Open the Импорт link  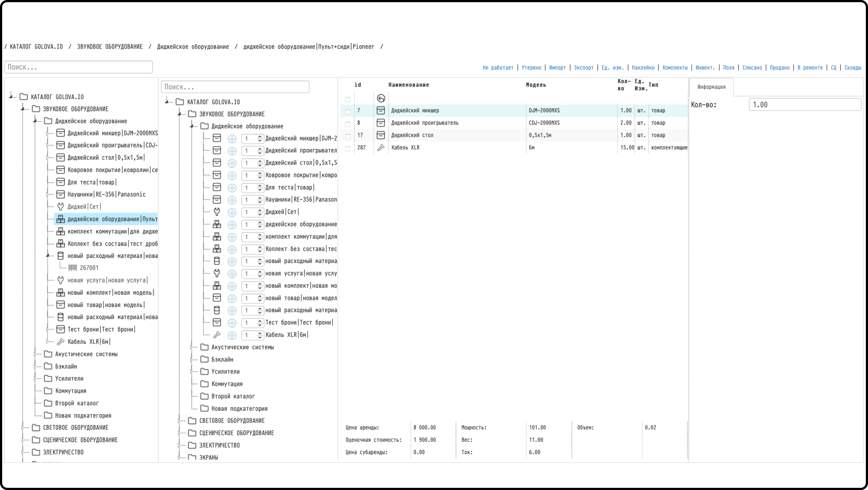coord(557,68)
